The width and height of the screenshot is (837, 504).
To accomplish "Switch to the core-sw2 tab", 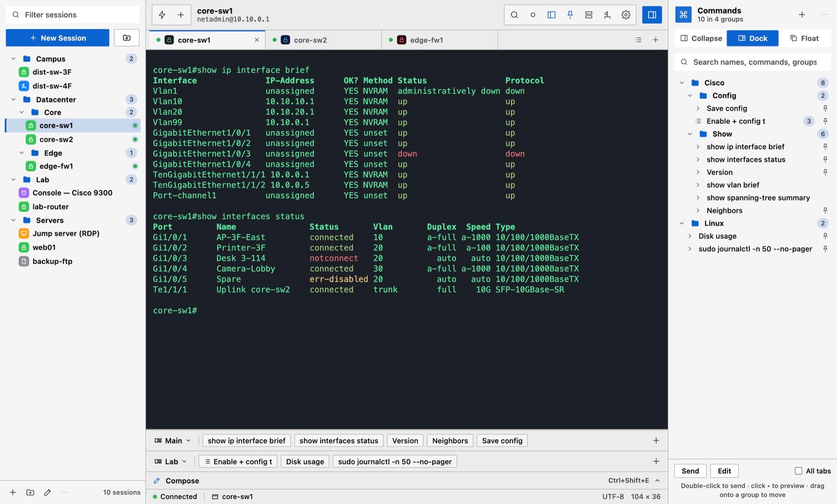I will pos(323,40).
